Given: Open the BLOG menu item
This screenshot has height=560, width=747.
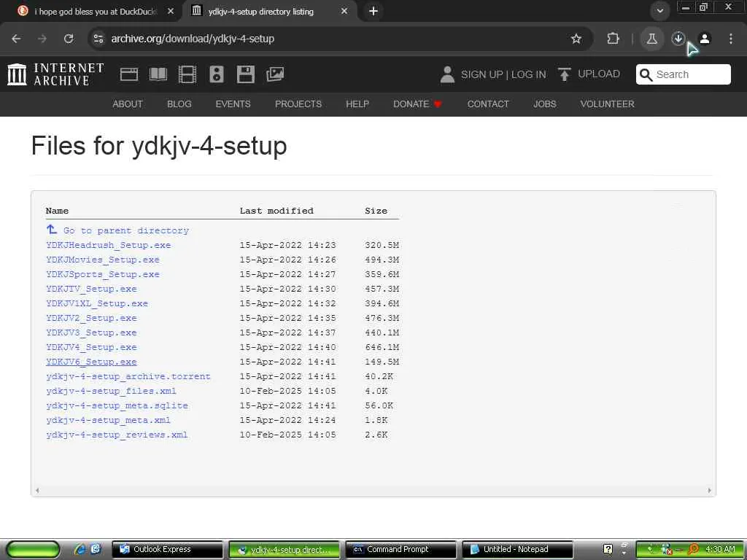Looking at the screenshot, I should [x=179, y=104].
